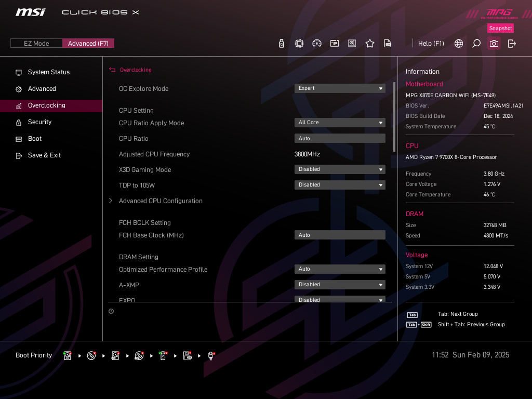The width and height of the screenshot is (532, 399).
Task: Open Favorites via the star icon
Action: click(370, 44)
